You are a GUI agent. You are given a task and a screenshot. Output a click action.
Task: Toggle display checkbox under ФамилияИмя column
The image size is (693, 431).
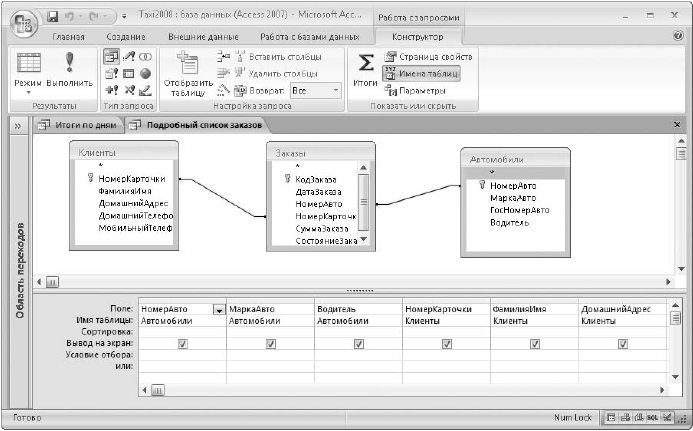tap(534, 343)
